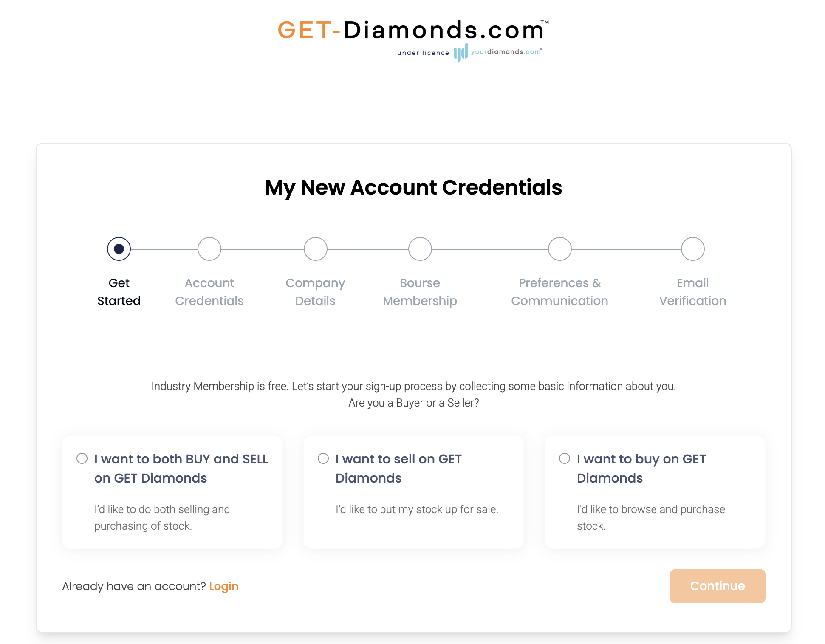825x644 pixels.
Task: Select the Get Started step circle
Action: [x=119, y=249]
